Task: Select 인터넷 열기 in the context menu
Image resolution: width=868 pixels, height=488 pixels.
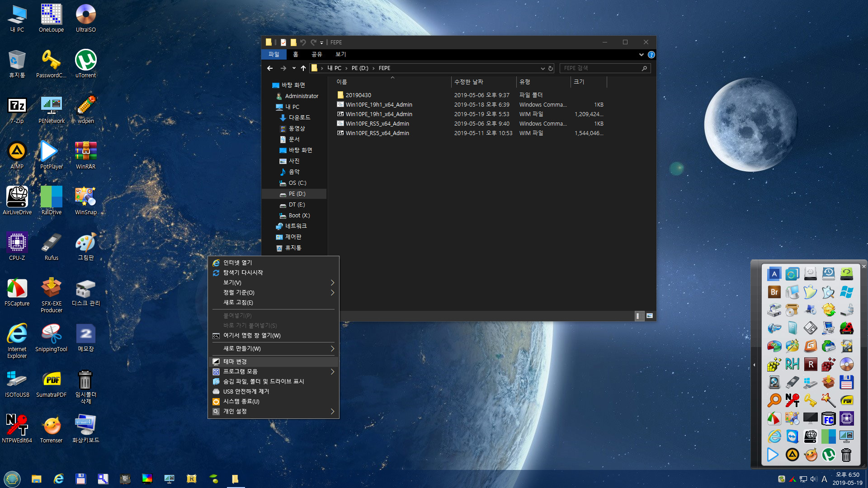Action: pos(274,263)
